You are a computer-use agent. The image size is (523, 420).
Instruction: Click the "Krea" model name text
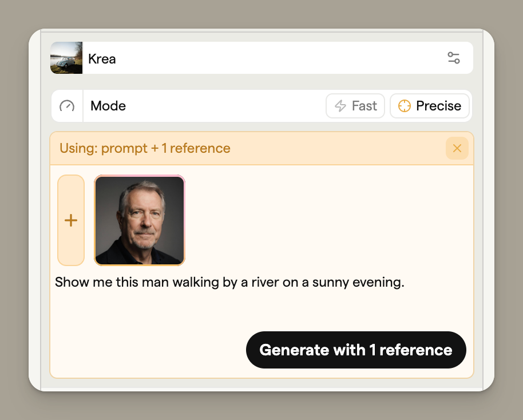click(x=102, y=58)
